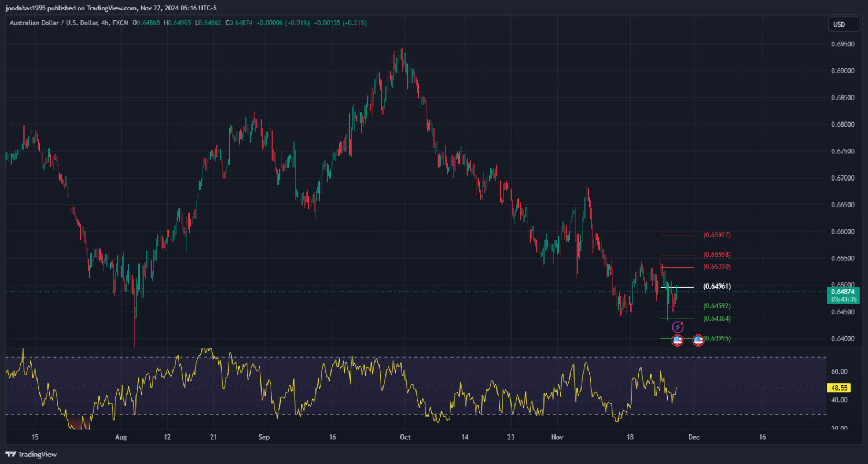
Task: Click the open value O0.64868
Action: point(147,23)
